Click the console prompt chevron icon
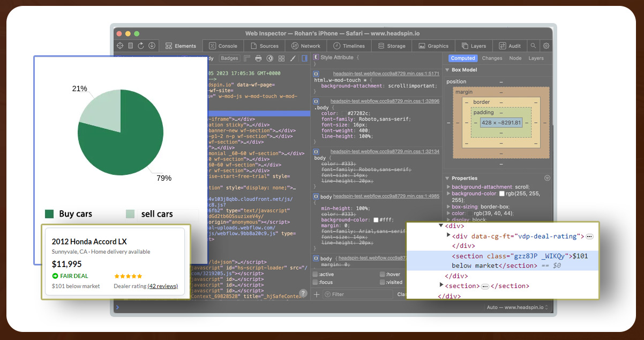 118,307
